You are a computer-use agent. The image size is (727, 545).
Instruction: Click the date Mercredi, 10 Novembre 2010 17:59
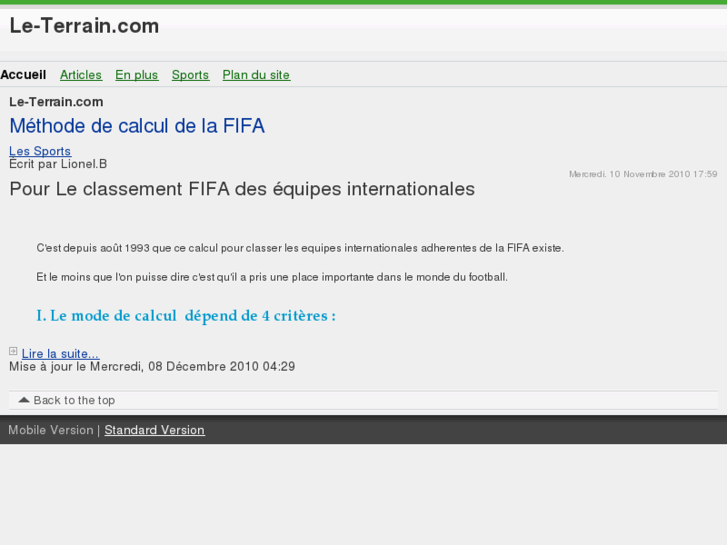click(643, 174)
